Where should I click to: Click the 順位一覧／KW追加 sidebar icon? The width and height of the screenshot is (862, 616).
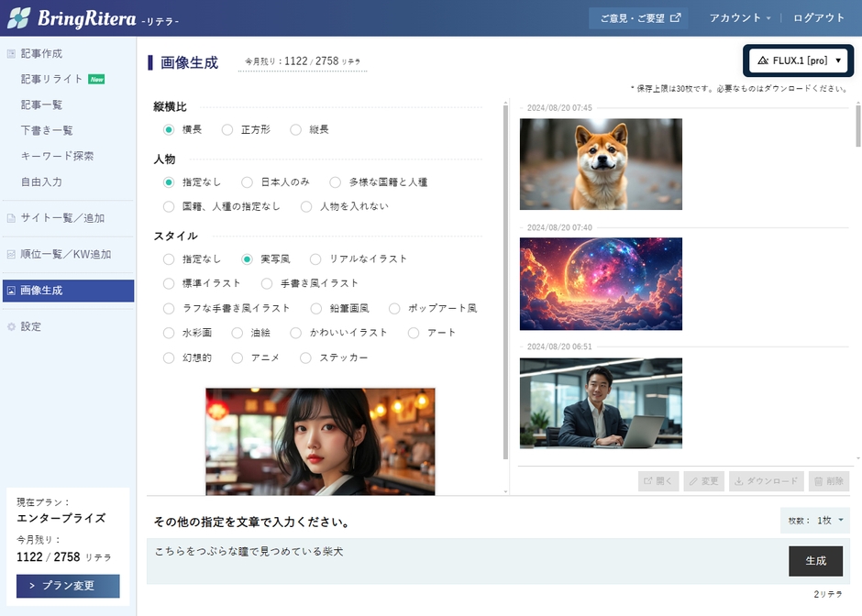[x=11, y=254]
